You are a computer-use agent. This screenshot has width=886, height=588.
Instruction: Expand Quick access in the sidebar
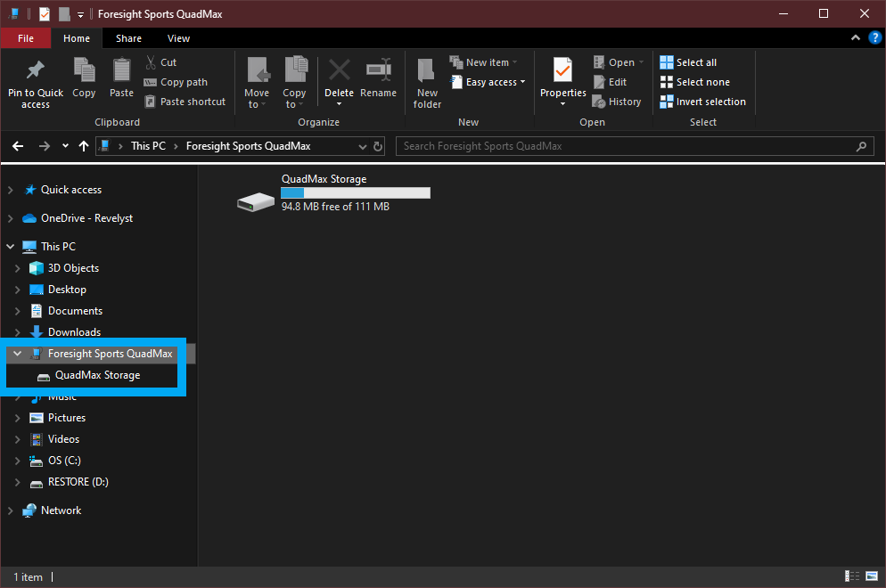click(x=10, y=191)
